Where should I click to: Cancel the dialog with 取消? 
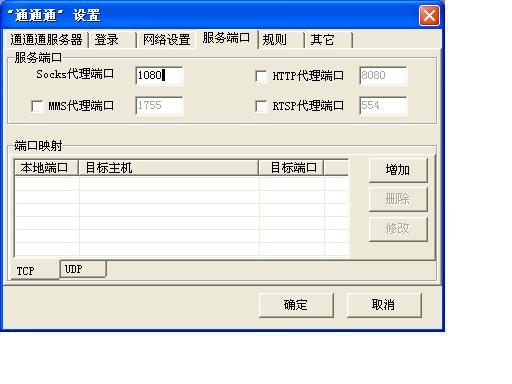point(384,305)
